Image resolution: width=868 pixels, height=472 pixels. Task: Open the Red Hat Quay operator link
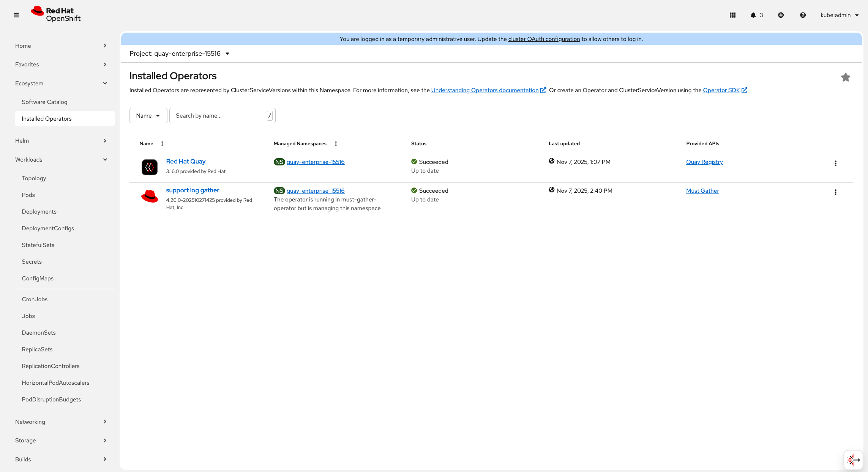click(x=186, y=161)
